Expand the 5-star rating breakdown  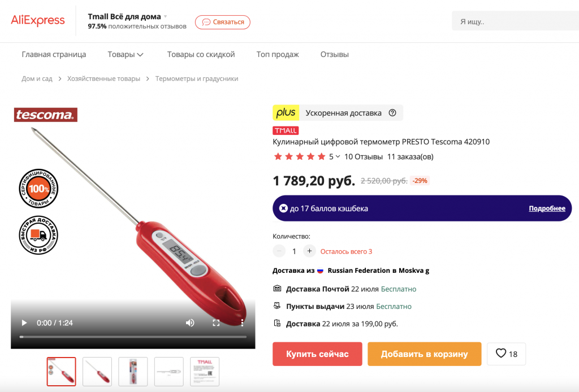click(335, 156)
